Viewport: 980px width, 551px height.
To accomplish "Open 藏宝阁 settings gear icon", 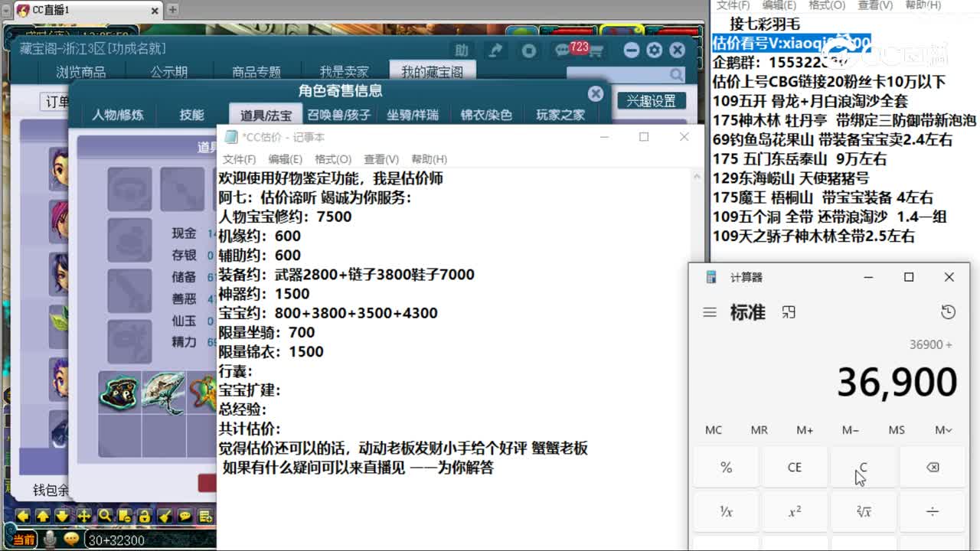I will click(654, 51).
